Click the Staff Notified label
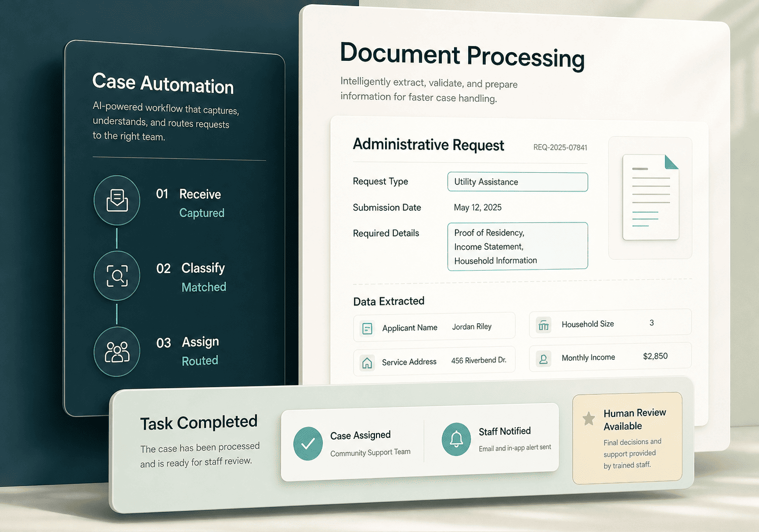This screenshot has width=759, height=532. pos(505,431)
